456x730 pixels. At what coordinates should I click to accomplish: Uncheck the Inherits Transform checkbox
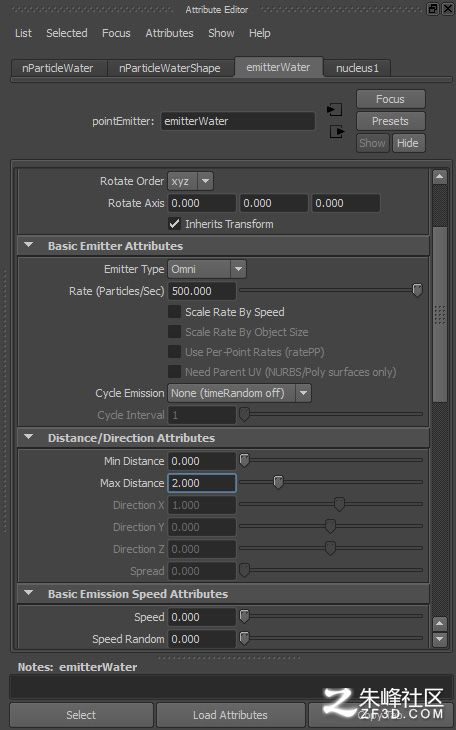[x=174, y=224]
